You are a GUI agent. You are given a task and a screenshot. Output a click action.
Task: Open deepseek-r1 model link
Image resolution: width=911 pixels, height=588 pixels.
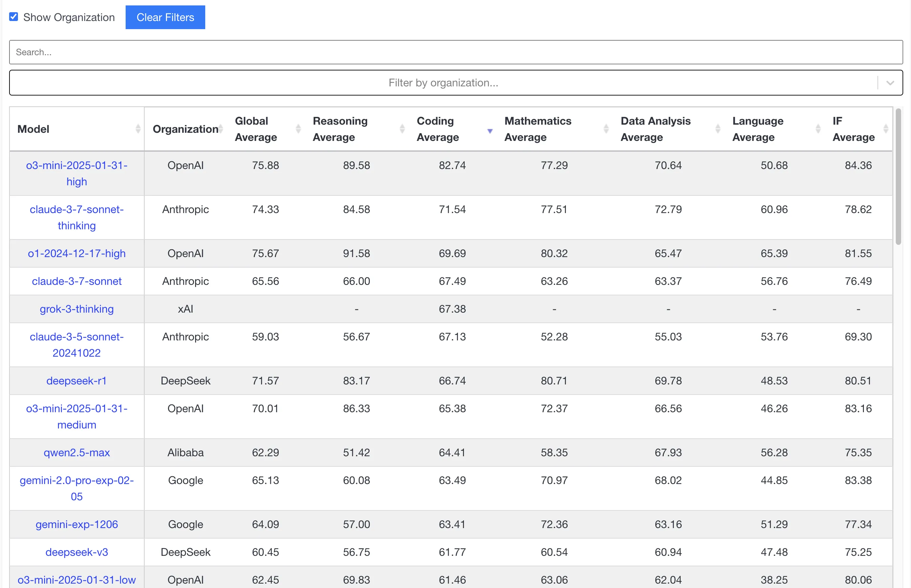[x=77, y=381]
